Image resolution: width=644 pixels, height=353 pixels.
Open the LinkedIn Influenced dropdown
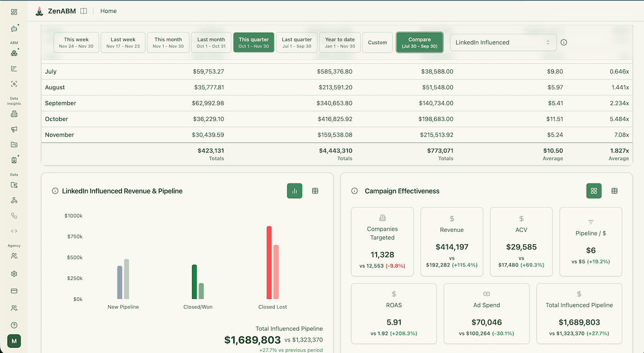[x=503, y=42]
